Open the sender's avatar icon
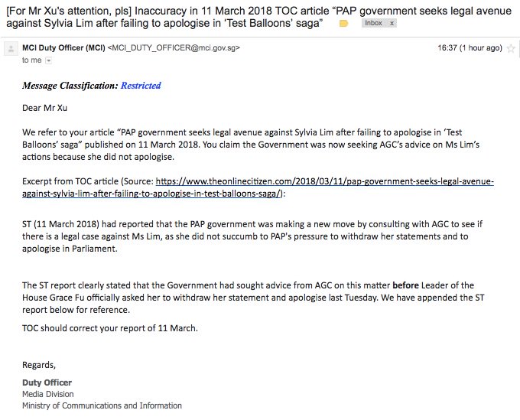 [11, 49]
